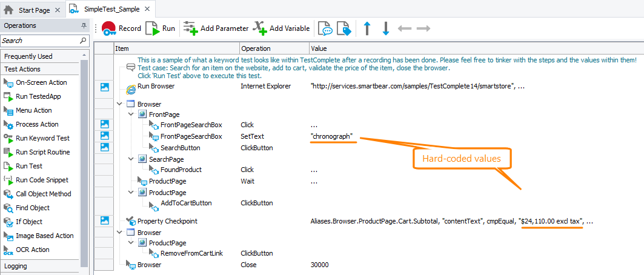This screenshot has width=644, height=275.
Task: Collapse the SearchPage tree node
Action: [130, 159]
